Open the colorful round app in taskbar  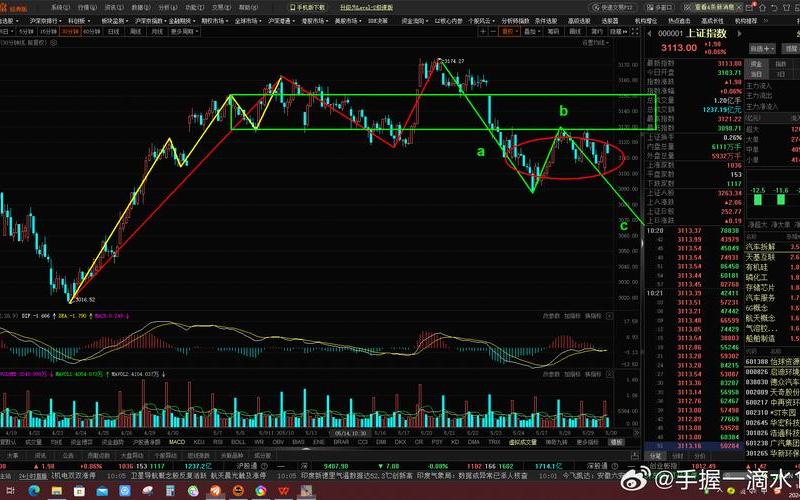[261, 491]
